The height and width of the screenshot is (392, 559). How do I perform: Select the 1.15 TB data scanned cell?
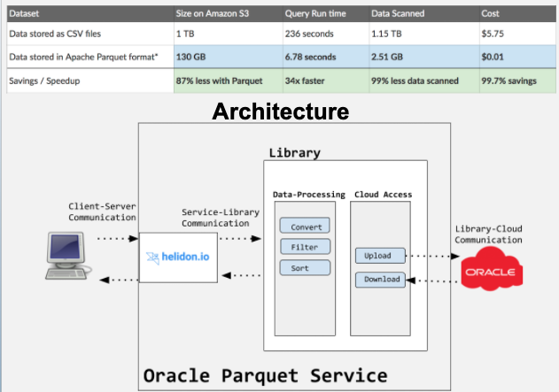424,34
